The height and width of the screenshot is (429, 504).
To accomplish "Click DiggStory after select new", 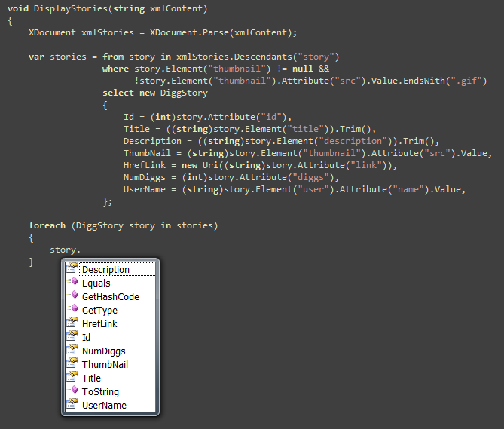I will click(184, 93).
